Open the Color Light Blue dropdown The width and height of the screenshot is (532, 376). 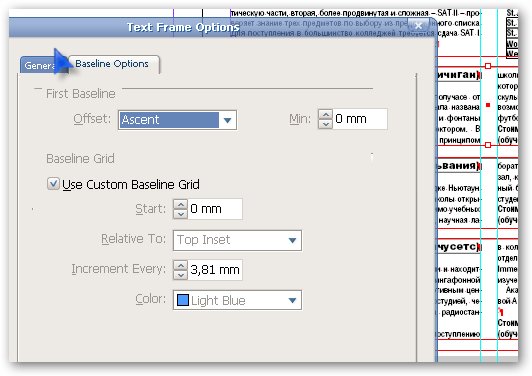(237, 300)
